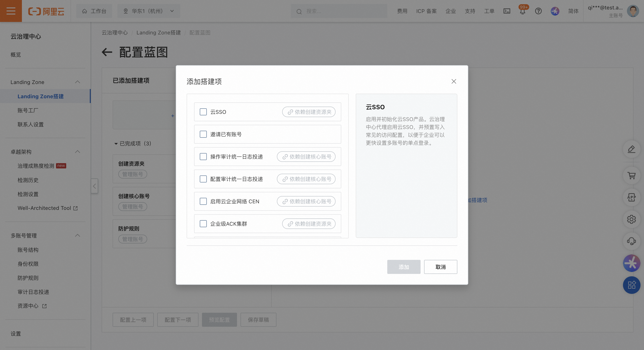The width and height of the screenshot is (644, 350).
Task: Tick the 邀请已有账号 checkbox
Action: pyautogui.click(x=203, y=134)
